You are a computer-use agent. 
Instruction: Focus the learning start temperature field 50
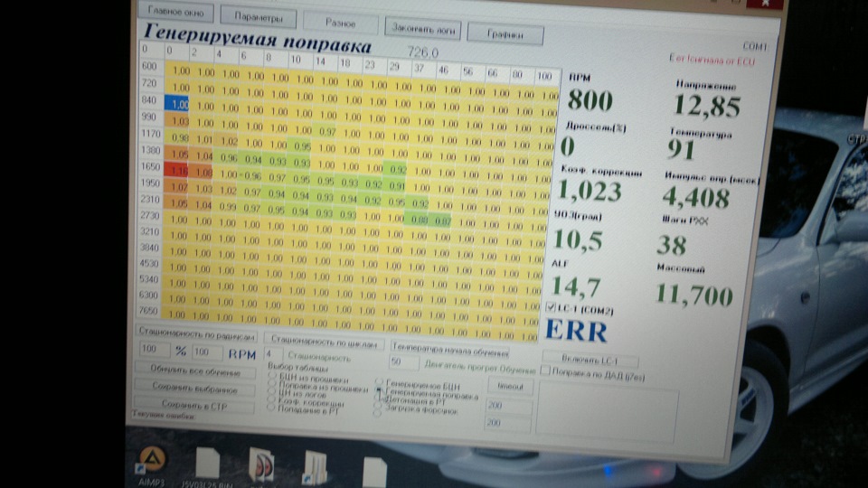coord(403,361)
